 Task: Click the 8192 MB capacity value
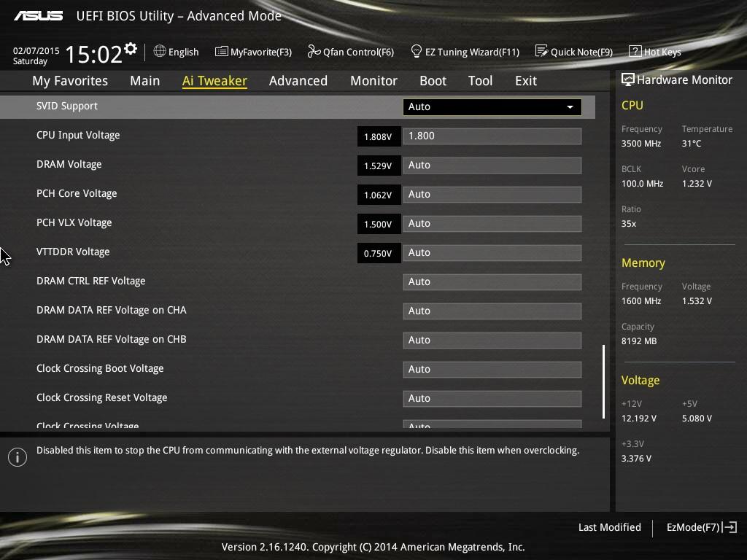click(x=639, y=341)
